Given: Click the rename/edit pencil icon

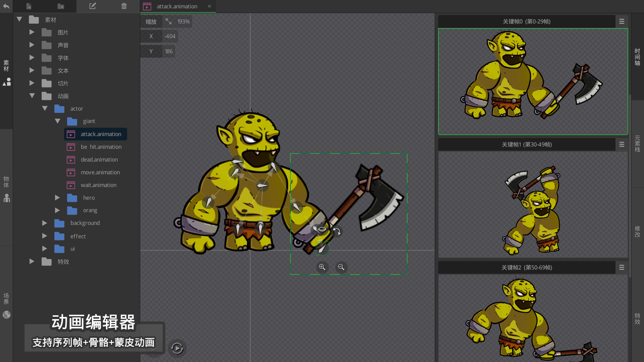Looking at the screenshot, I should (x=92, y=6).
